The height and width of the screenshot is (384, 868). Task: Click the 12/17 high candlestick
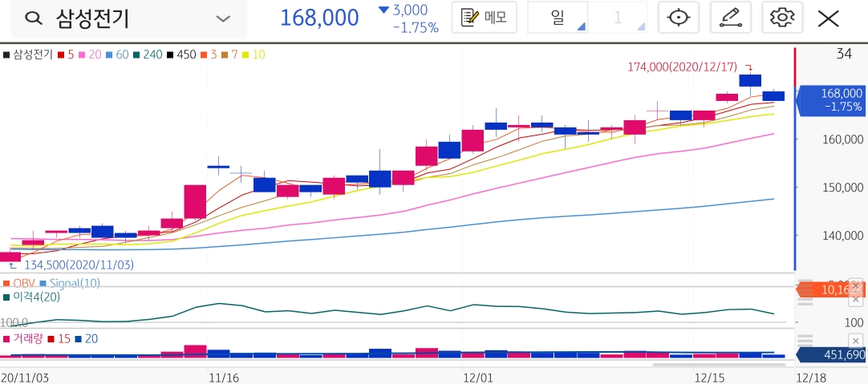coord(750,81)
